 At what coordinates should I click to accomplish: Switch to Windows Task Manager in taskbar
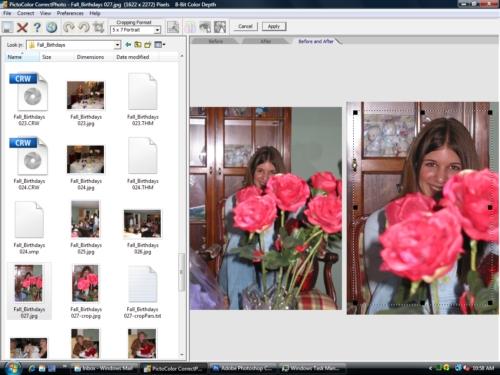(x=311, y=368)
